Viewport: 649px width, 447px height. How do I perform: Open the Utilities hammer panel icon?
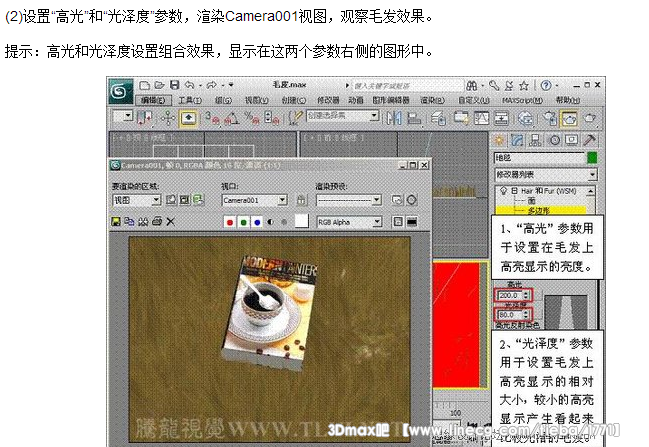click(589, 140)
